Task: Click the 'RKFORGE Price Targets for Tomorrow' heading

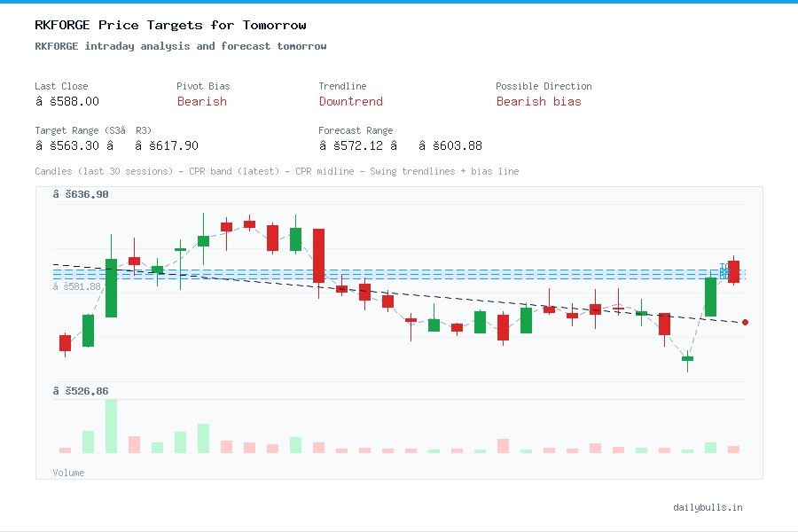Action: point(170,25)
